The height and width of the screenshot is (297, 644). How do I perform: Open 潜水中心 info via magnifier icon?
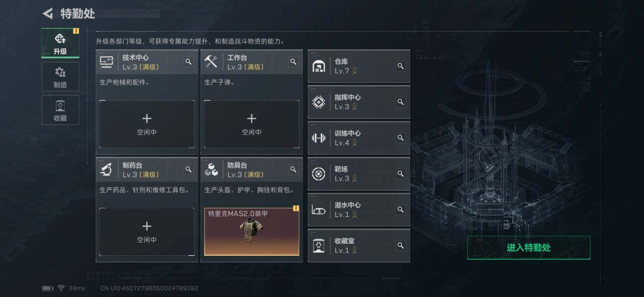coord(400,209)
